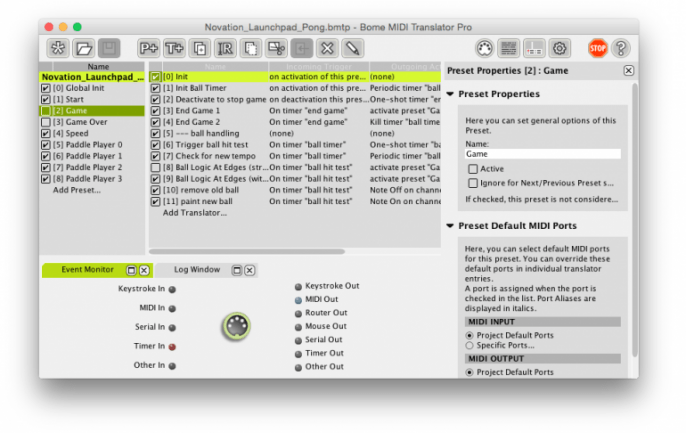The height and width of the screenshot is (433, 686).
Task: Collapse the Preset Properties section
Action: [451, 94]
